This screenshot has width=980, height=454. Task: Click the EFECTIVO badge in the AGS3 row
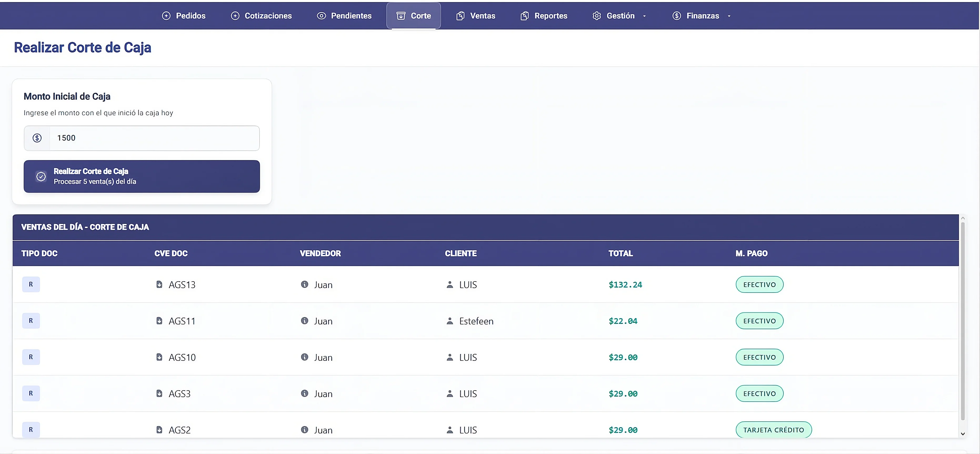tap(759, 393)
